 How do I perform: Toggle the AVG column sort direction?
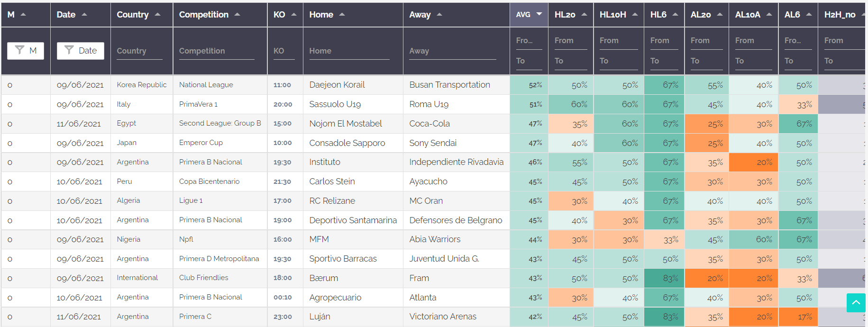pyautogui.click(x=540, y=14)
